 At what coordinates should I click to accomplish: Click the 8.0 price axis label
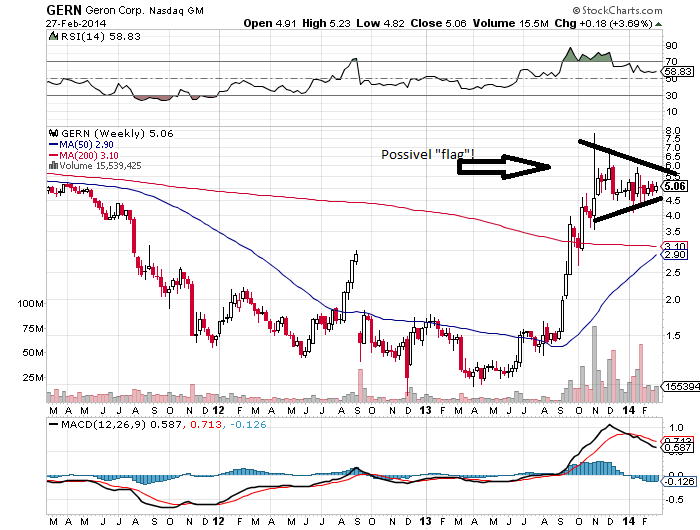(672, 131)
